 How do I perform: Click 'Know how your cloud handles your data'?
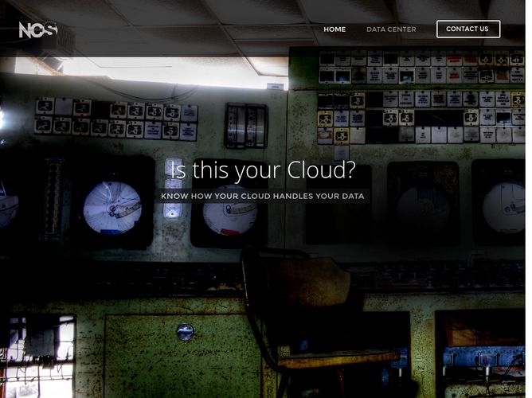click(x=262, y=196)
